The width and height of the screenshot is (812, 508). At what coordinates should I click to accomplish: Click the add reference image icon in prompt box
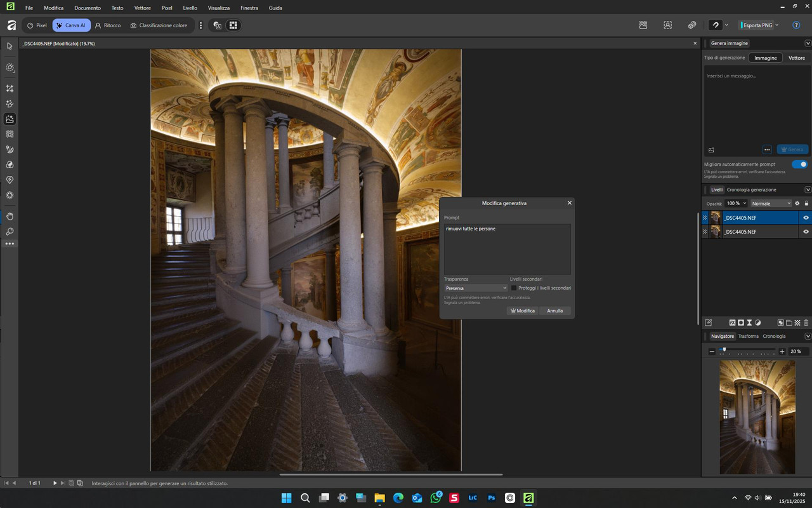(x=711, y=150)
